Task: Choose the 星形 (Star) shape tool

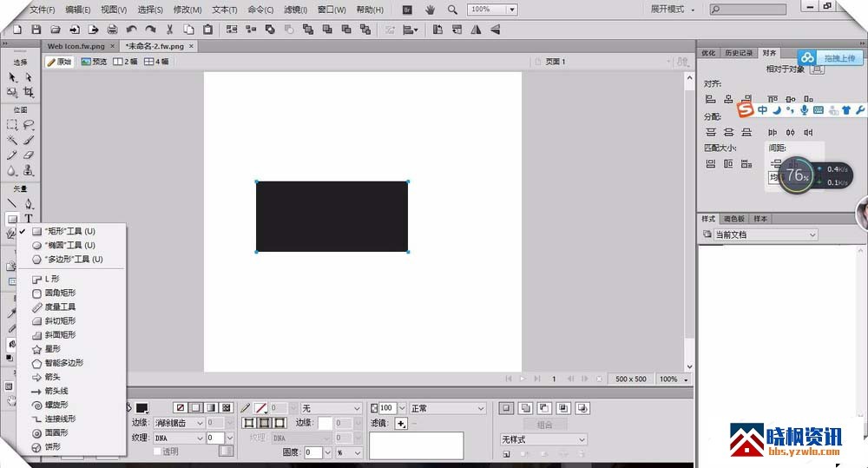Action: pyautogui.click(x=52, y=349)
